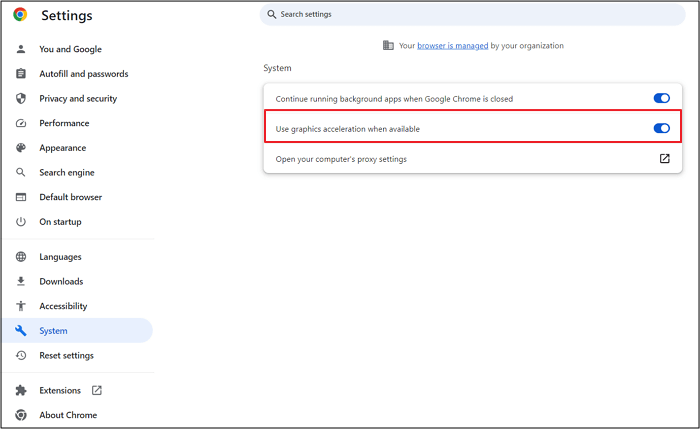Go to Default browser section

tap(70, 197)
